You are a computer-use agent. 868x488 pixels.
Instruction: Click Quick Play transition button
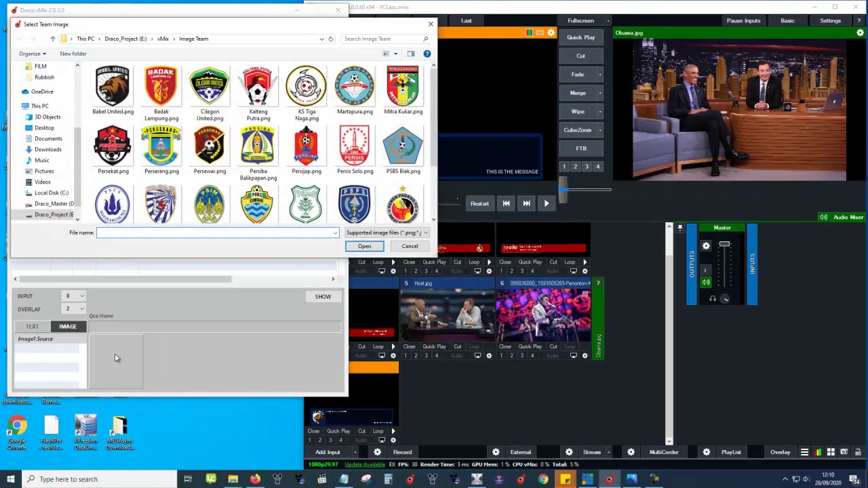click(x=580, y=37)
